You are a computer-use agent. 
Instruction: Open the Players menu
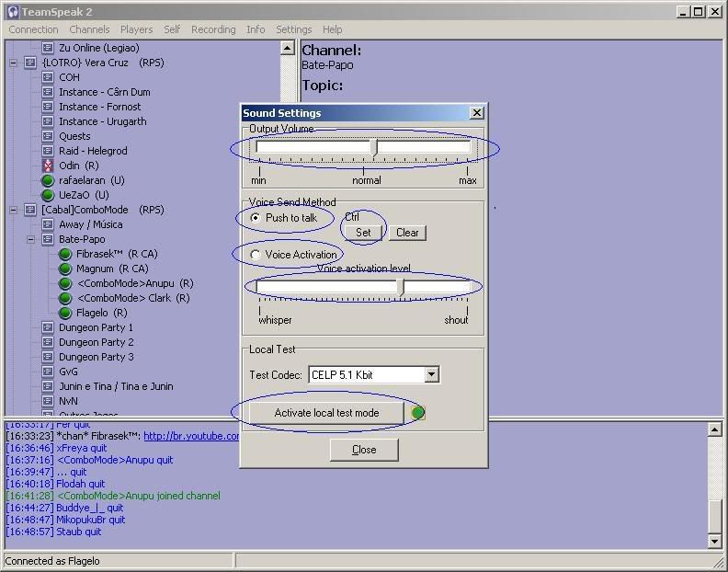click(x=136, y=29)
